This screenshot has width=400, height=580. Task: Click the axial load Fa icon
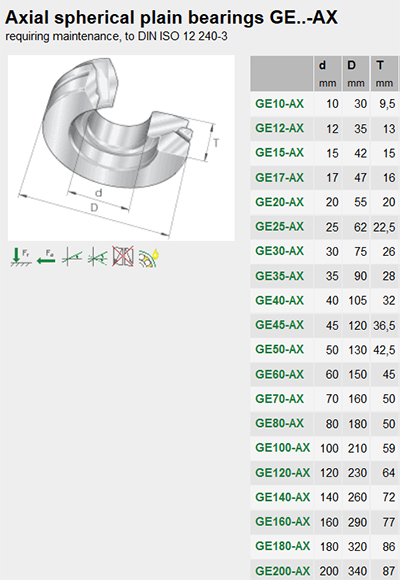(46, 257)
